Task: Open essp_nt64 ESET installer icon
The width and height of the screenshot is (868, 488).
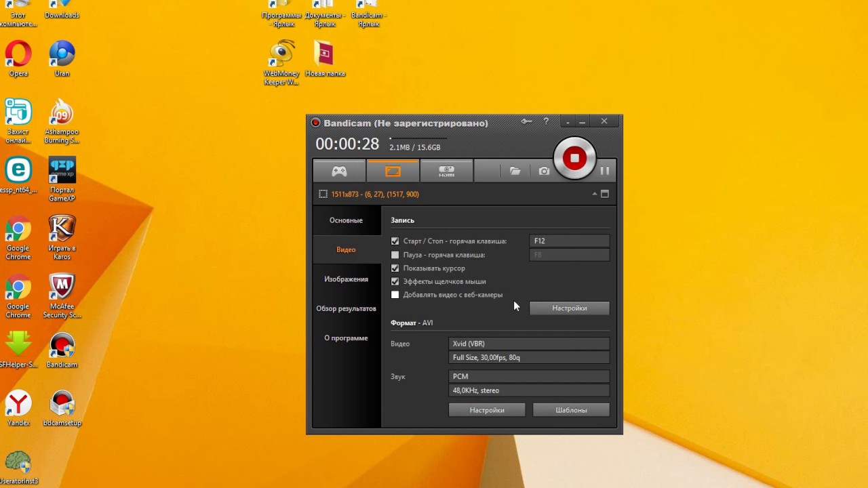Action: (18, 176)
